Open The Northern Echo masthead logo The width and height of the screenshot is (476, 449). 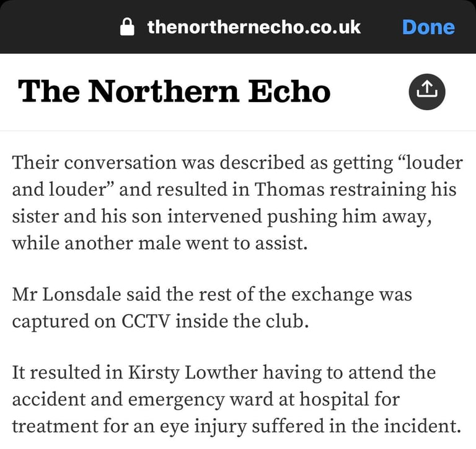click(174, 91)
